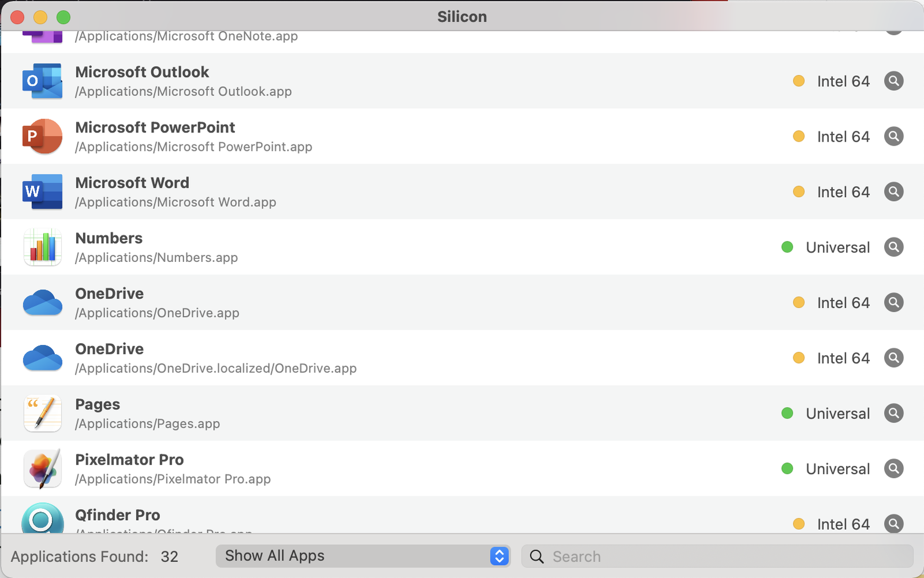The width and height of the screenshot is (924, 578).
Task: Click magnifier icon in the Microsoft Word row
Action: [x=893, y=192]
